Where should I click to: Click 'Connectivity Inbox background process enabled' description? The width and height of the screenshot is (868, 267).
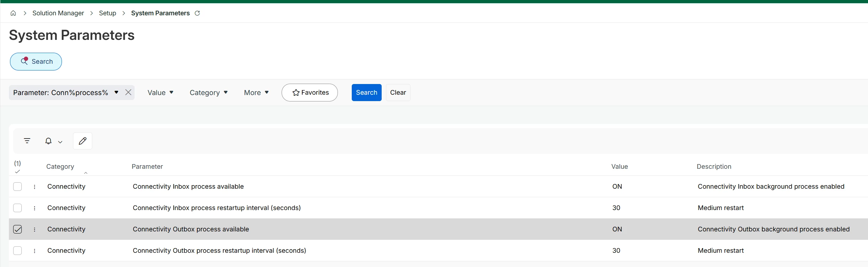click(771, 187)
